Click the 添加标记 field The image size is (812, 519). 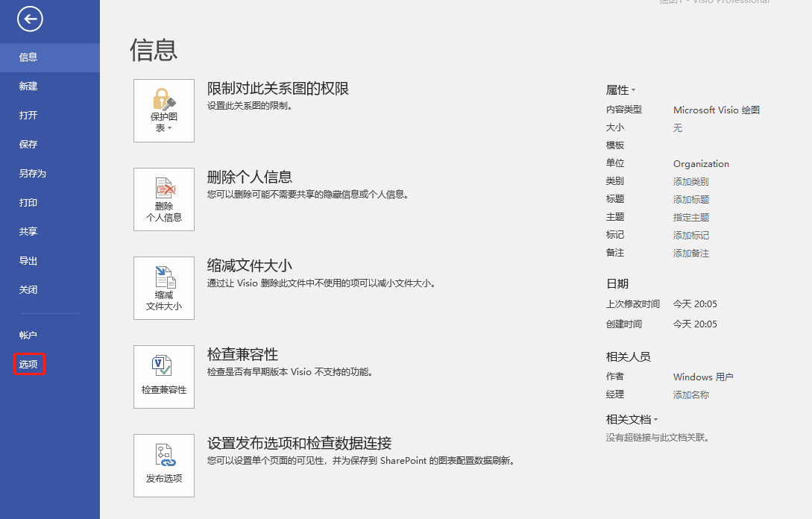coord(690,235)
